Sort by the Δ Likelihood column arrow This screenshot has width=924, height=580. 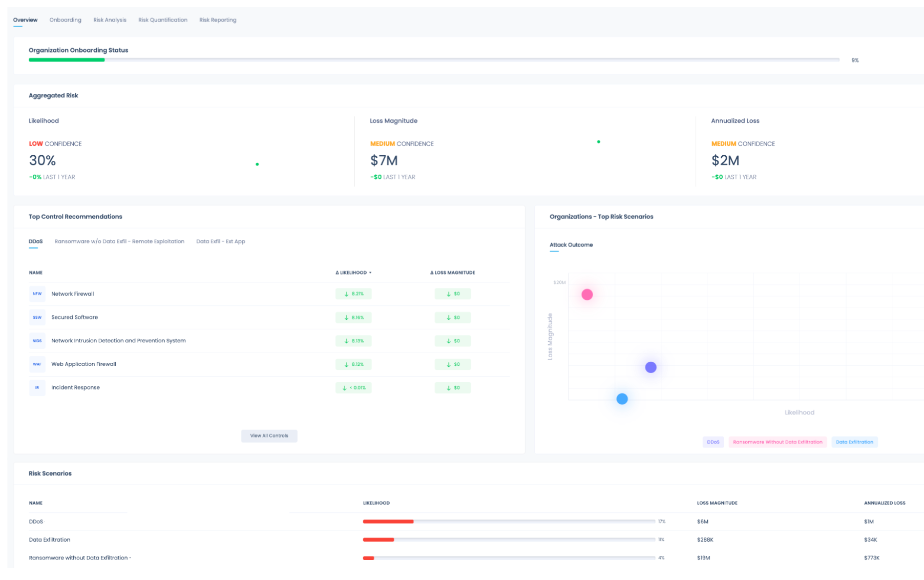370,273
